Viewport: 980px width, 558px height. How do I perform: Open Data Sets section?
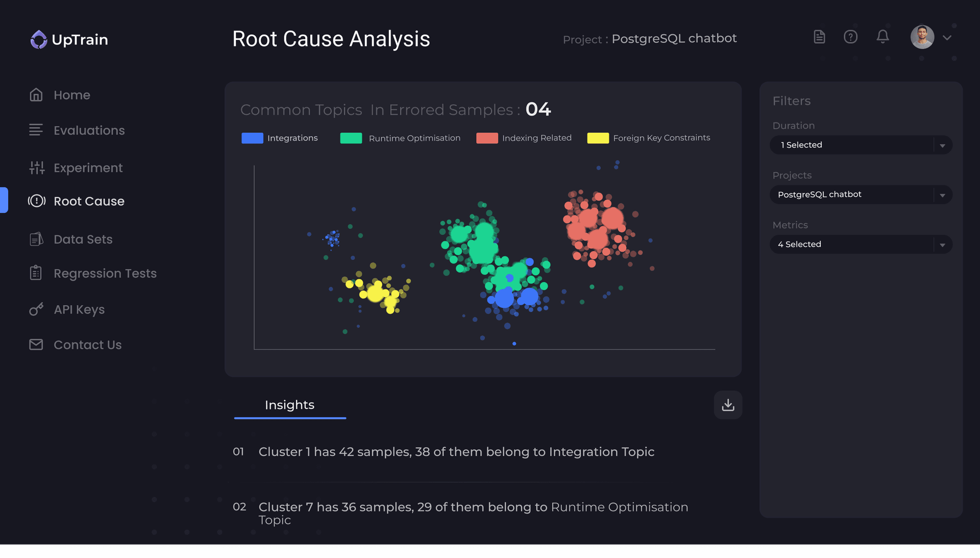(83, 239)
